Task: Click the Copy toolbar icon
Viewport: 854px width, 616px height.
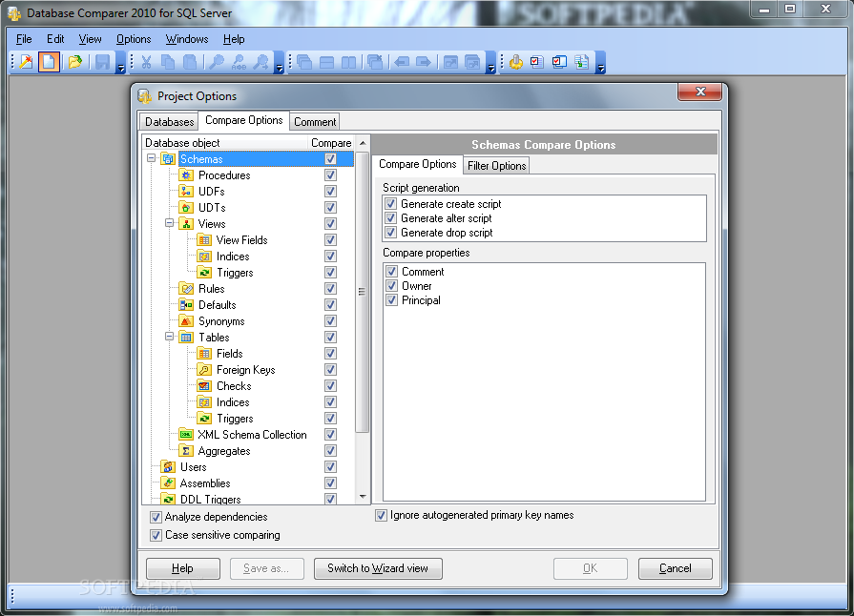Action: pos(168,62)
